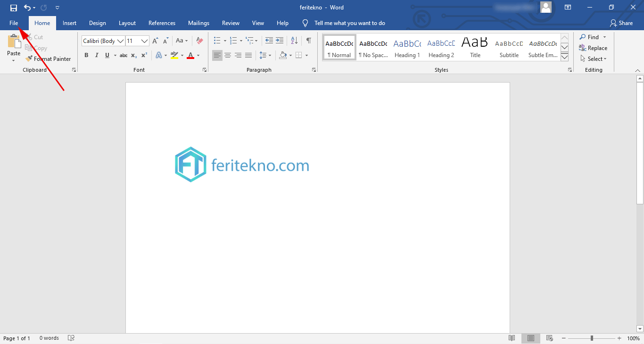Open the View tab
The image size is (644, 344).
click(258, 23)
